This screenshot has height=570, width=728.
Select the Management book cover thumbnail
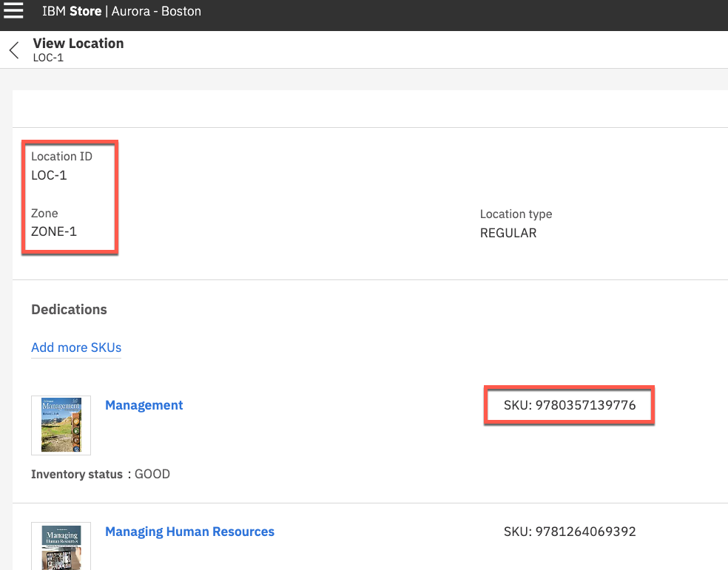click(61, 425)
